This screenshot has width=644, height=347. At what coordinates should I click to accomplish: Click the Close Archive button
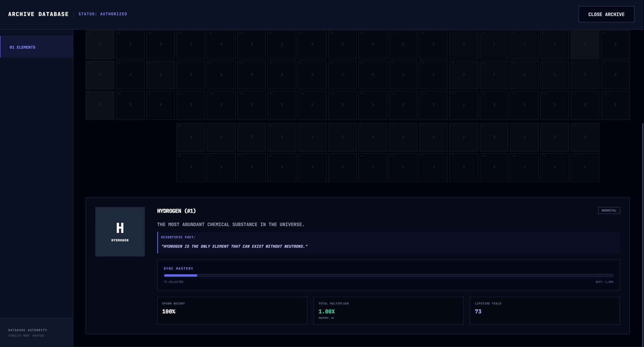(x=606, y=14)
